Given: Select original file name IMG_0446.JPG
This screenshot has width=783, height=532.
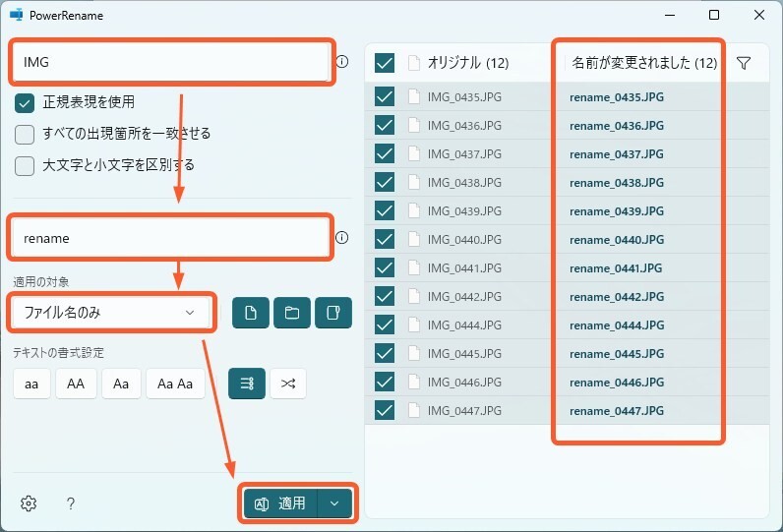Looking at the screenshot, I should (464, 383).
